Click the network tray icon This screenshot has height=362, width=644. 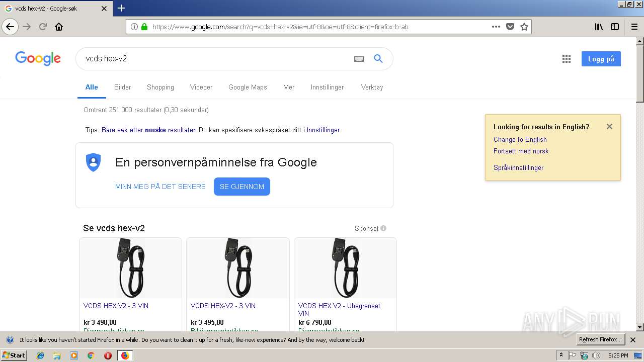pyautogui.click(x=584, y=355)
